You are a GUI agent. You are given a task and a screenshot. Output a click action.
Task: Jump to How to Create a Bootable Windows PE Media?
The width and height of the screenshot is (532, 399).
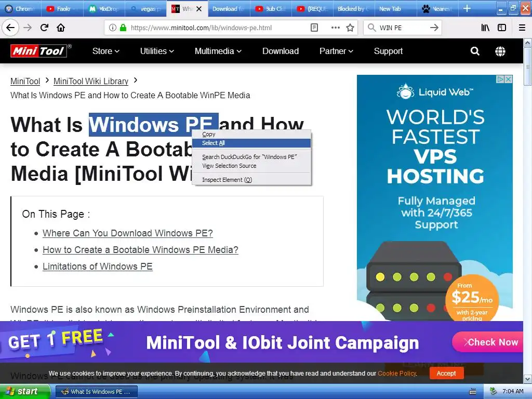(x=140, y=250)
